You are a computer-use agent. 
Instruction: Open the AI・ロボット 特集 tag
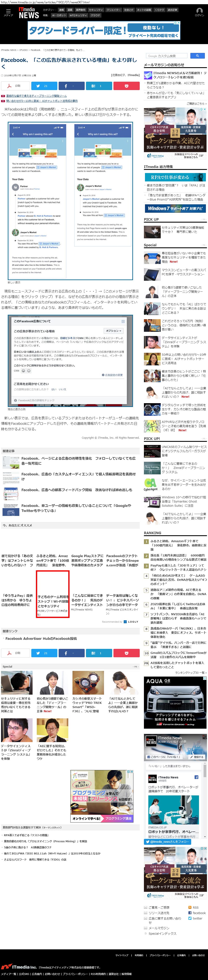coord(59,15)
